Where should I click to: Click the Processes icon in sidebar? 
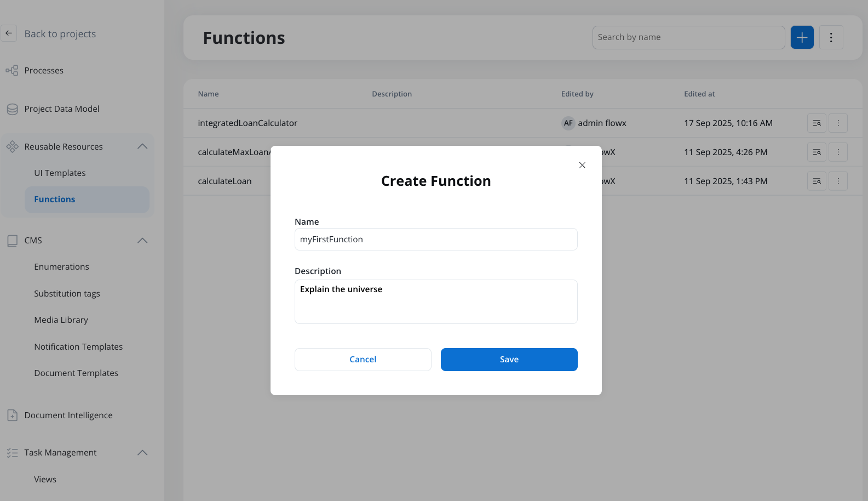click(x=12, y=71)
